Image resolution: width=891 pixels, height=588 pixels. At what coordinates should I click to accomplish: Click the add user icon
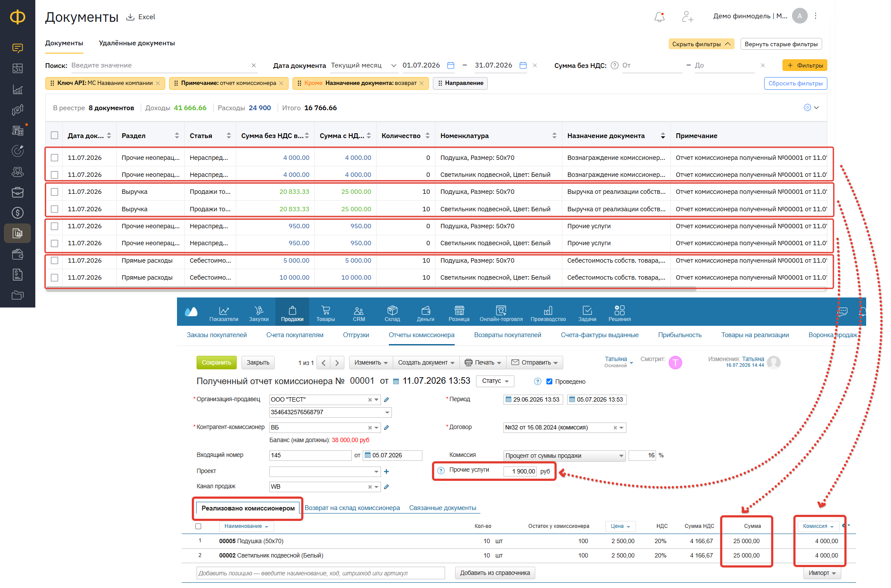(687, 17)
